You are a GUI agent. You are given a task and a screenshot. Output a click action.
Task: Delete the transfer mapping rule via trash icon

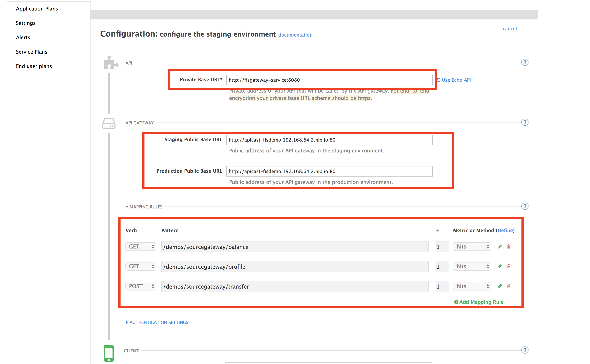point(509,286)
